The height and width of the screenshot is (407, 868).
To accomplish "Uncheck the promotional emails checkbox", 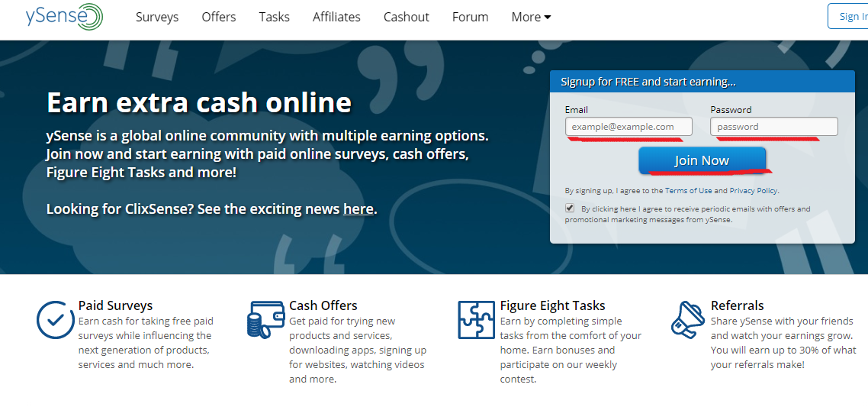I will click(570, 208).
